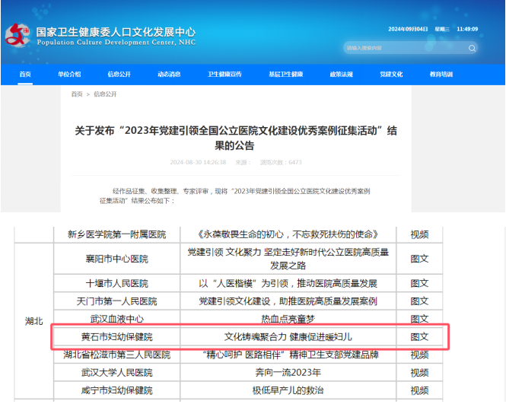This screenshot has height=420, width=506.
Task: Click 视频 in the 新乡医学院第一附属医院 row
Action: (x=419, y=234)
